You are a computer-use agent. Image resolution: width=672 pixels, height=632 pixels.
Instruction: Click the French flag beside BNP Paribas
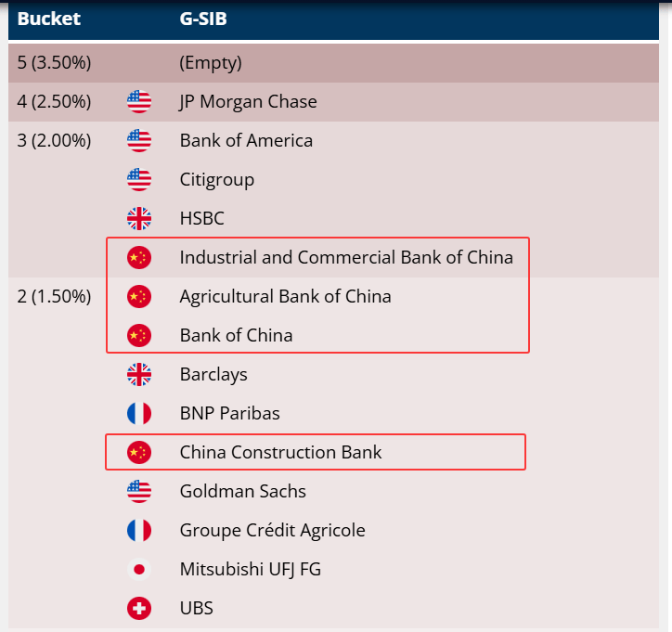click(x=138, y=414)
